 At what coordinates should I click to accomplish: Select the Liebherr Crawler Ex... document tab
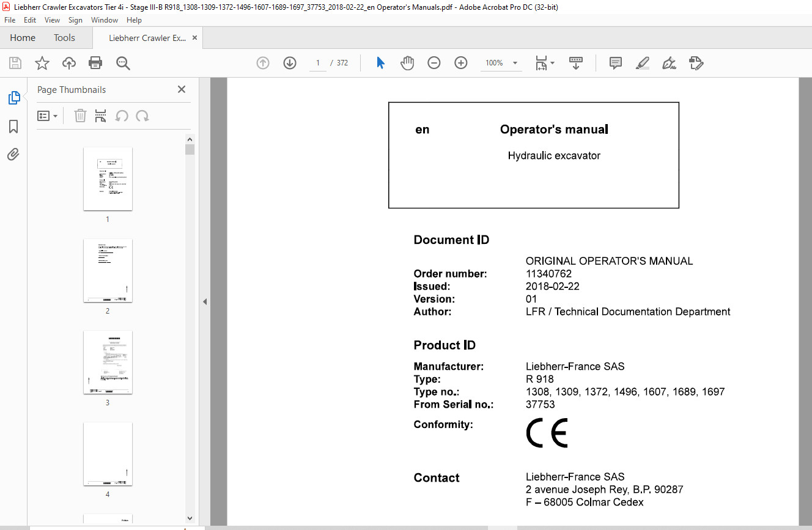[147, 38]
